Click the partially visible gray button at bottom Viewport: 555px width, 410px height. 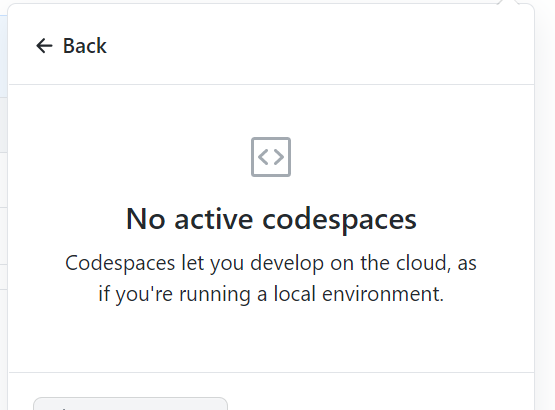click(x=130, y=404)
